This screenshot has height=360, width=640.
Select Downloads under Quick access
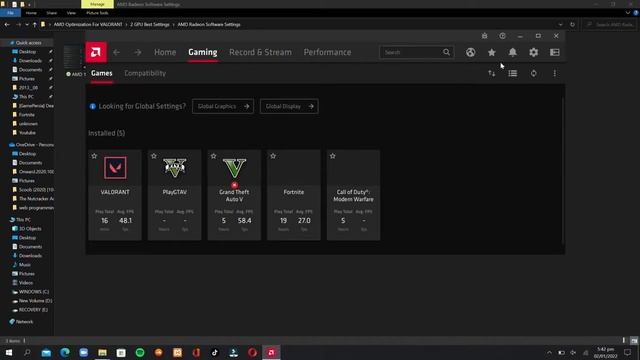[x=30, y=61]
